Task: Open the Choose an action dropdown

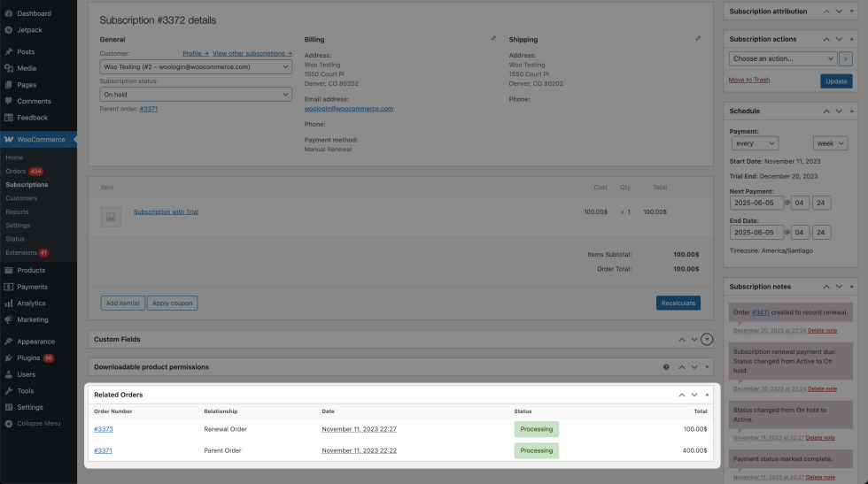Action: [x=783, y=58]
